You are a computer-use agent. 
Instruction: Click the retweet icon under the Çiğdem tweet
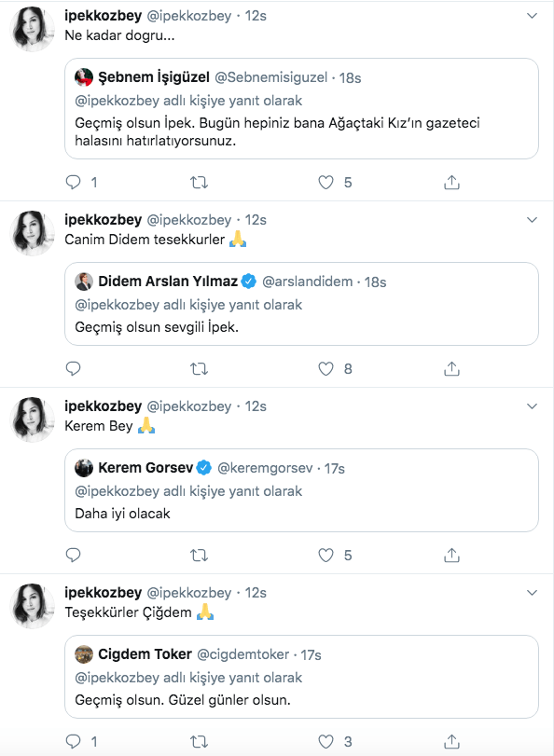[199, 739]
